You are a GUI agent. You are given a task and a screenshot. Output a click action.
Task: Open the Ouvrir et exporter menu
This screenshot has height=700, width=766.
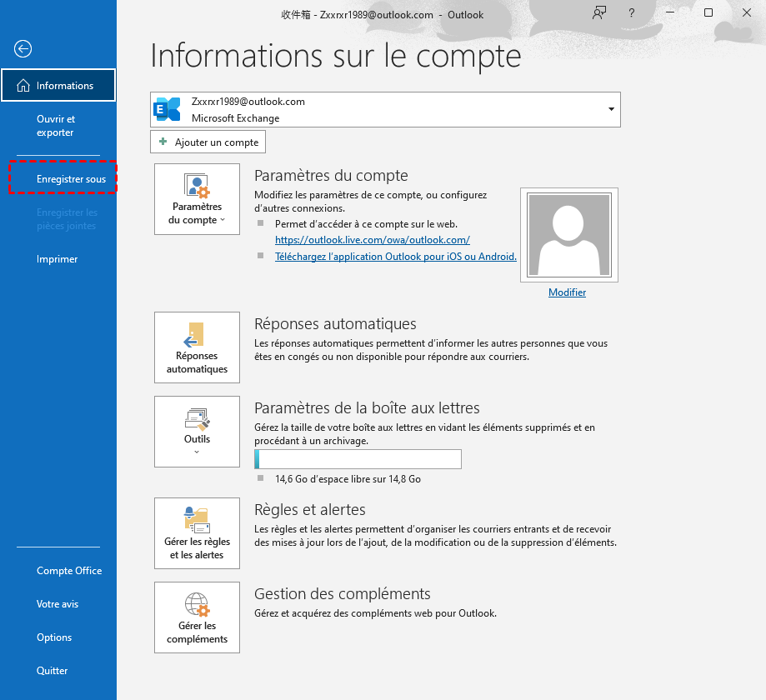[x=56, y=126]
